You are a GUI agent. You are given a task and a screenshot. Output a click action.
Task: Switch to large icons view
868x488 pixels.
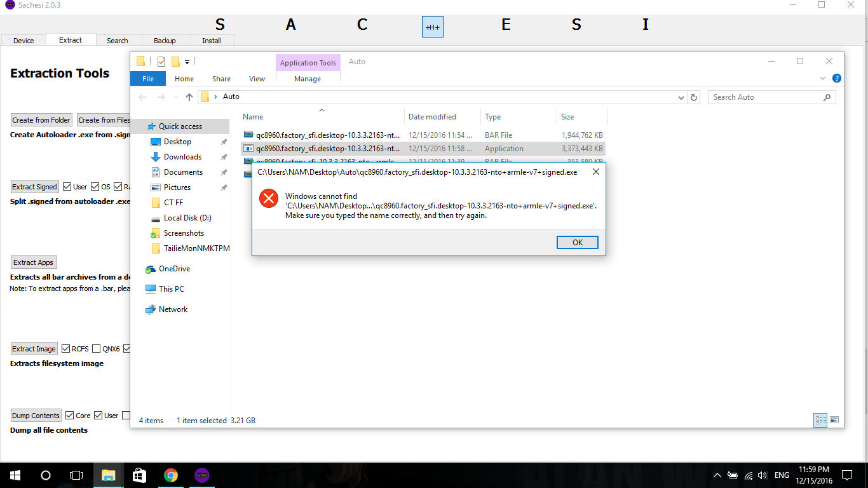coord(834,420)
